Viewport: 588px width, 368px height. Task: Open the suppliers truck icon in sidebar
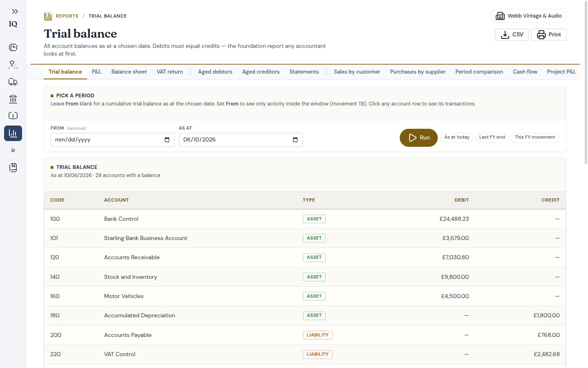click(13, 82)
